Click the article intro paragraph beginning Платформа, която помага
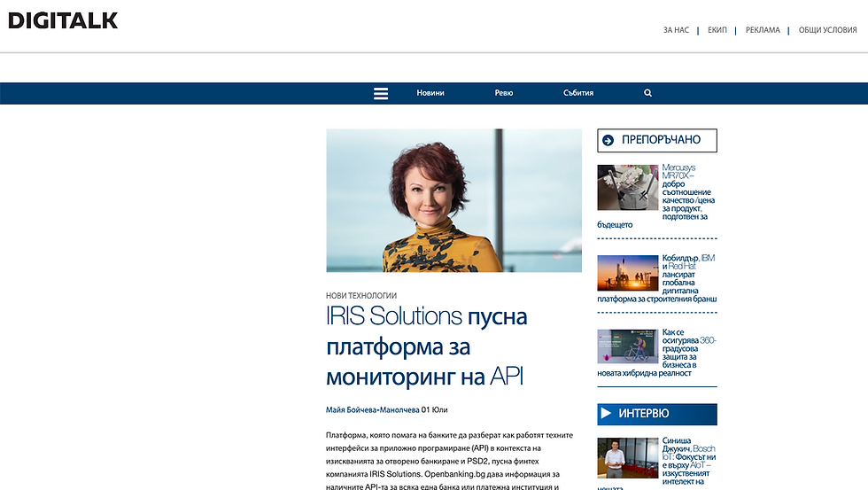This screenshot has height=490, width=868. [x=450, y=461]
